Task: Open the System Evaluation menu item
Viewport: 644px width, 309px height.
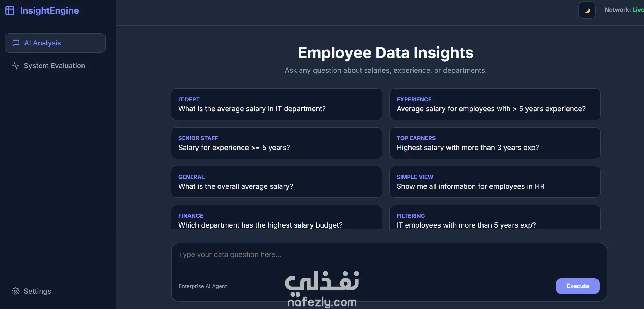Action: coord(54,66)
